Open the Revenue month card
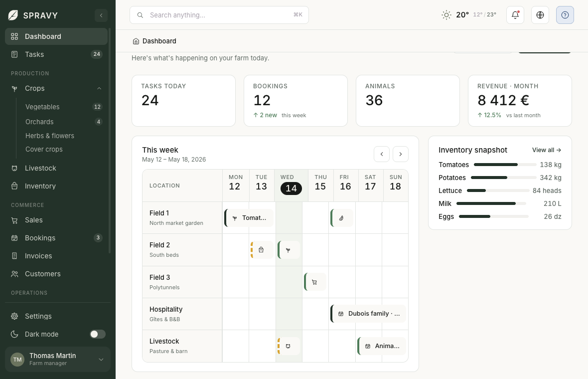The image size is (588, 379). [520, 101]
